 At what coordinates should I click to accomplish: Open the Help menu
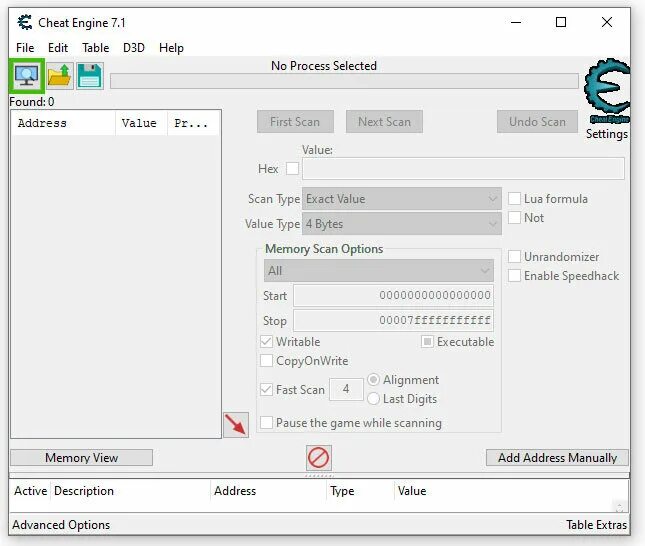click(x=171, y=48)
